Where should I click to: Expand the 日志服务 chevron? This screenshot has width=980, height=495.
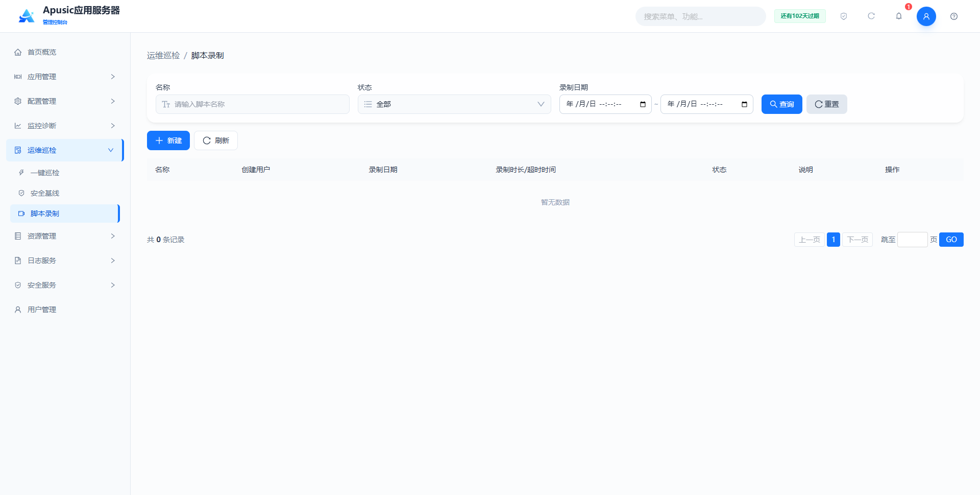[113, 261]
